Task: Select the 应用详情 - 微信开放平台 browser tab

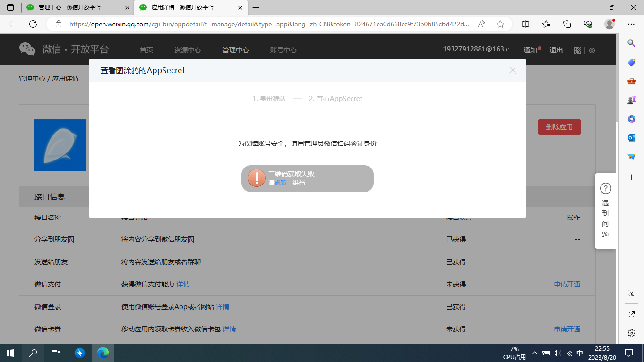Action: pos(191,8)
